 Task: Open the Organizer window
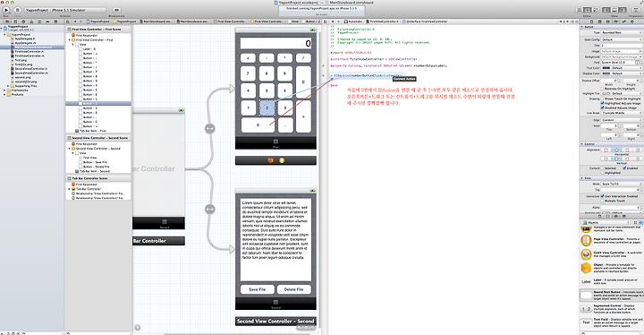(635, 10)
